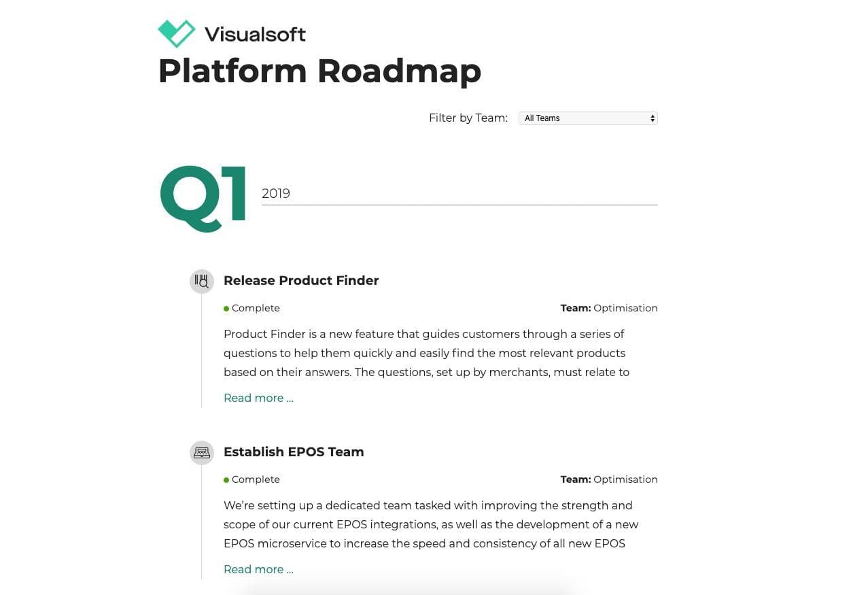Click Team: Optimisation label for Product Finder
This screenshot has width=868, height=595.
click(x=609, y=308)
